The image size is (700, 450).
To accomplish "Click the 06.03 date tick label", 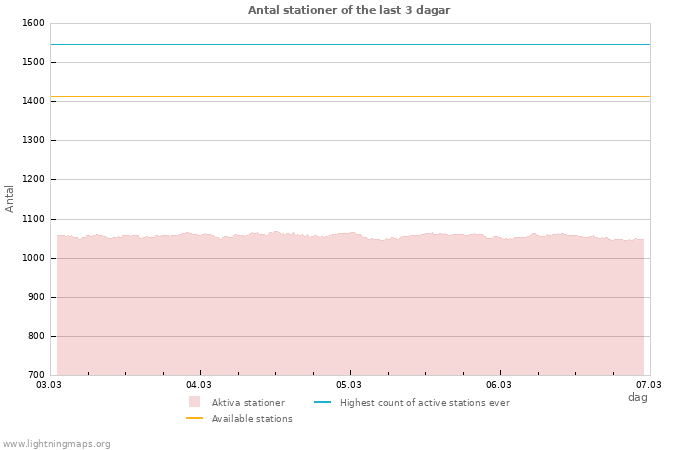I will pyautogui.click(x=499, y=385).
